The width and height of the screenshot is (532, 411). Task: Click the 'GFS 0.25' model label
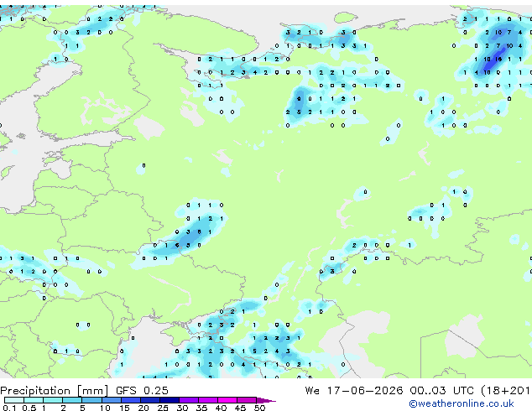point(142,390)
